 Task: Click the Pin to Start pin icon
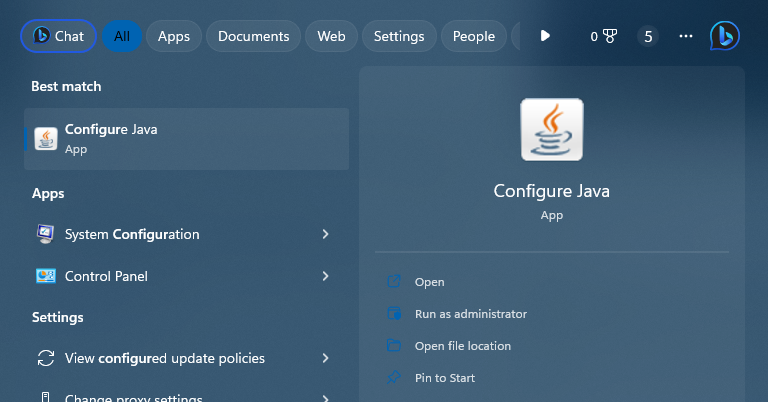click(394, 378)
